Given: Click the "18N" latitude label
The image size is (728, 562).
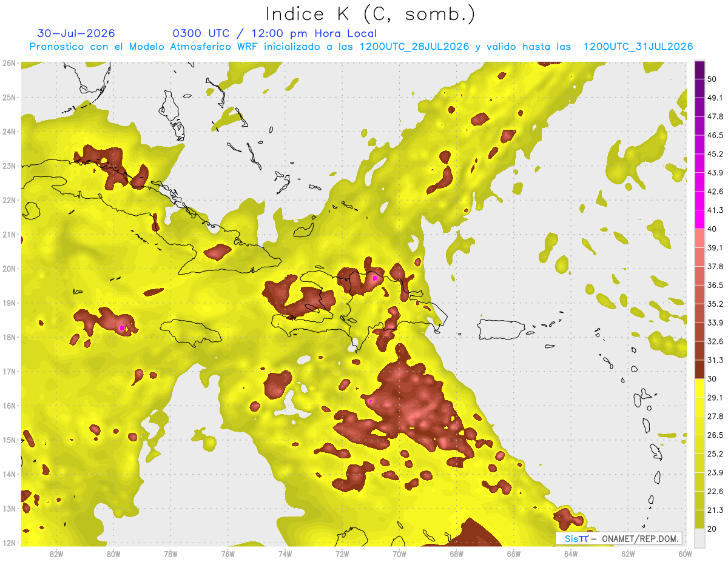Looking at the screenshot, I should coord(9,337).
